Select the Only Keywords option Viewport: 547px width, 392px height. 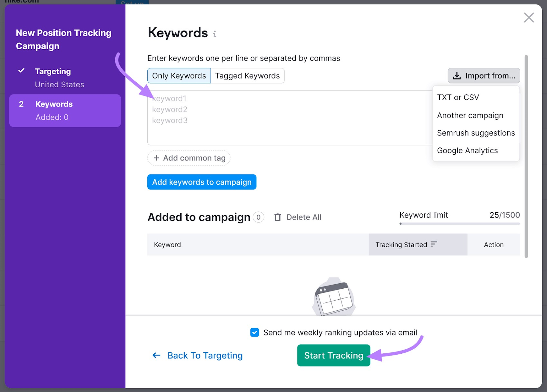pos(178,76)
